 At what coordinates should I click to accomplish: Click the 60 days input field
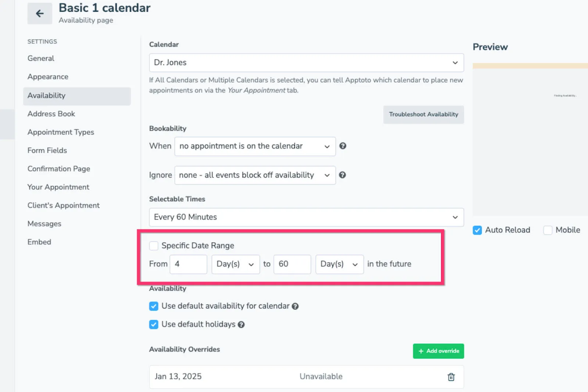click(292, 264)
